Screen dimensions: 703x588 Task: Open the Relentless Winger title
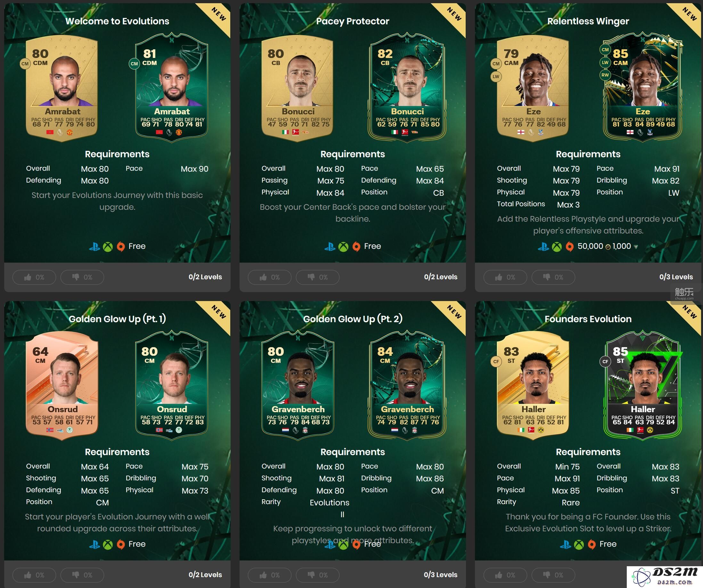pyautogui.click(x=588, y=21)
